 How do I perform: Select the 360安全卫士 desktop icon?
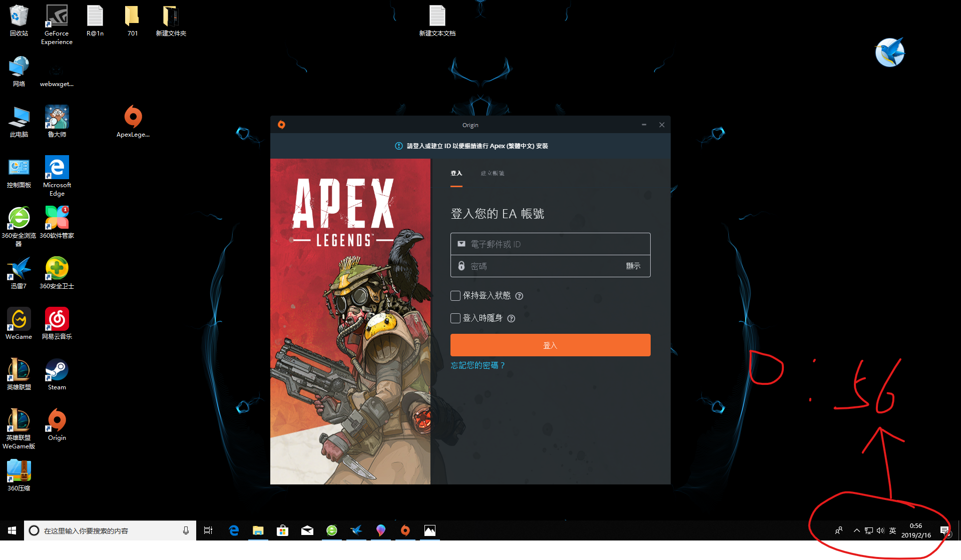57,274
